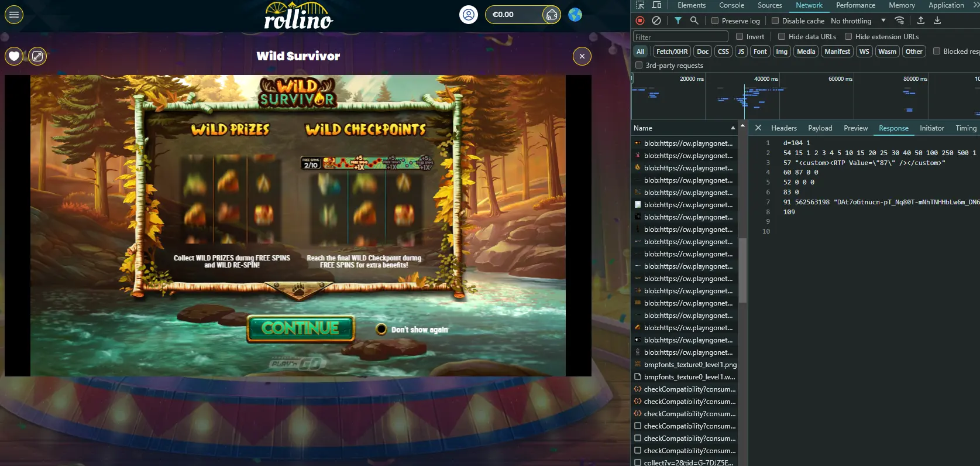
Task: Click the Rollino logo
Action: click(298, 16)
